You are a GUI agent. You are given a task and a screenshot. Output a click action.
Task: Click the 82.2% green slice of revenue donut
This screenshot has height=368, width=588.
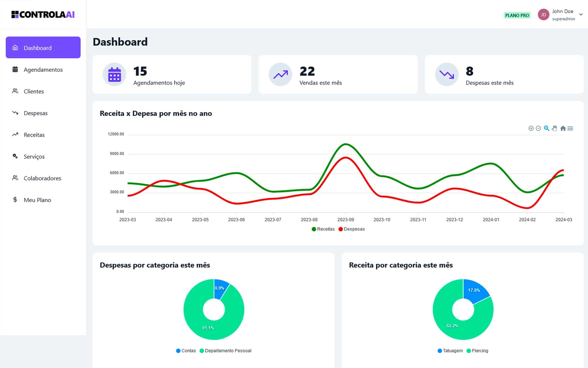[x=452, y=326]
